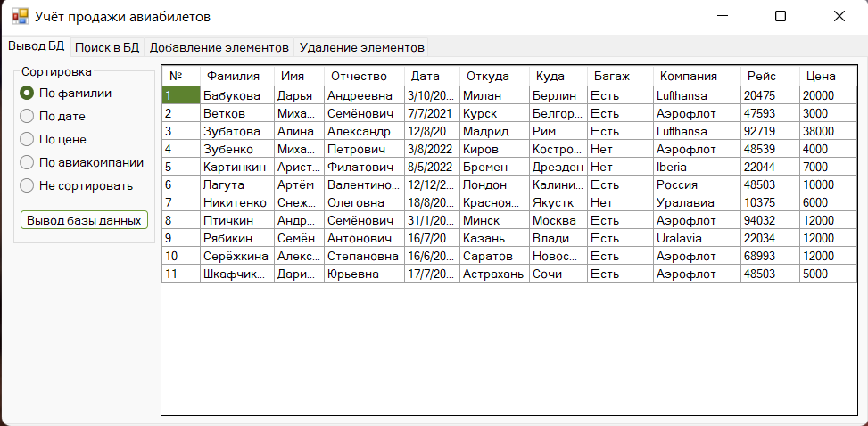Switch to Добавление элементов tab

coord(219,47)
